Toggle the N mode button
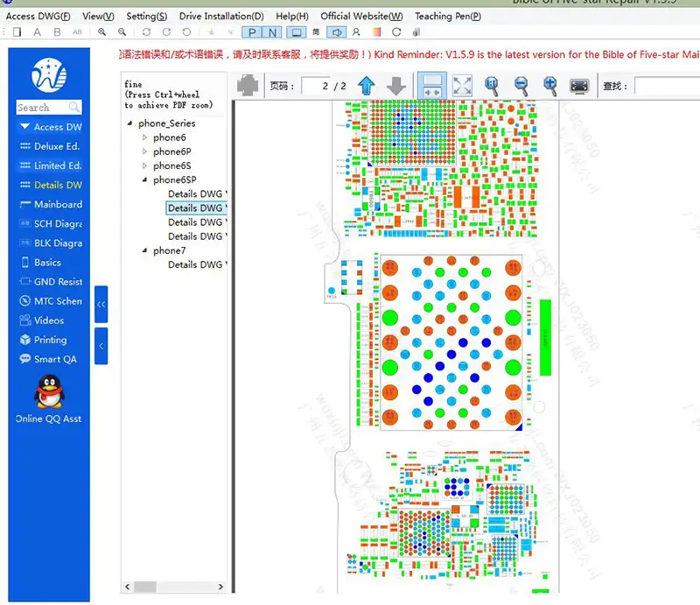 click(x=272, y=32)
